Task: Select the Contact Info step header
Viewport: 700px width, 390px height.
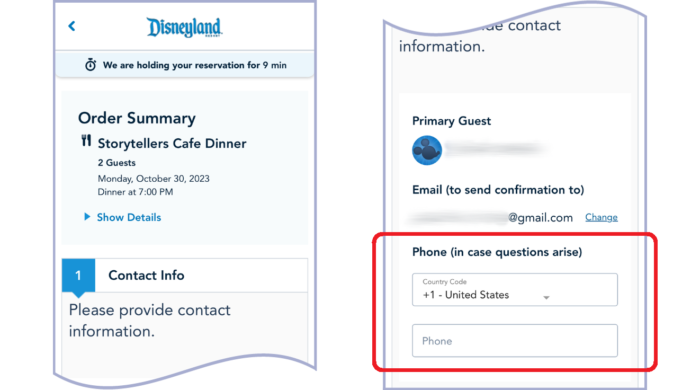Action: pyautogui.click(x=146, y=275)
